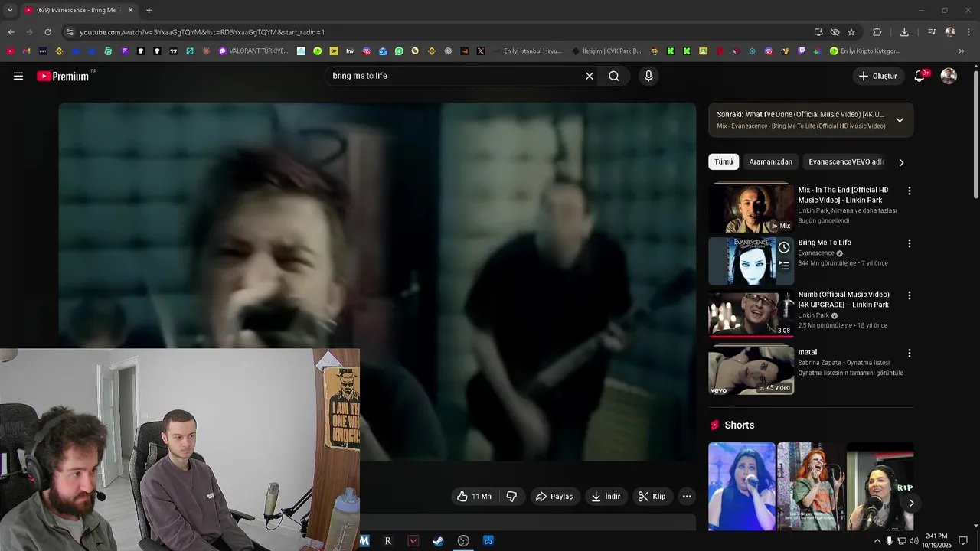
Task: Open the media control playlist icon in toolbar
Action: tap(932, 32)
